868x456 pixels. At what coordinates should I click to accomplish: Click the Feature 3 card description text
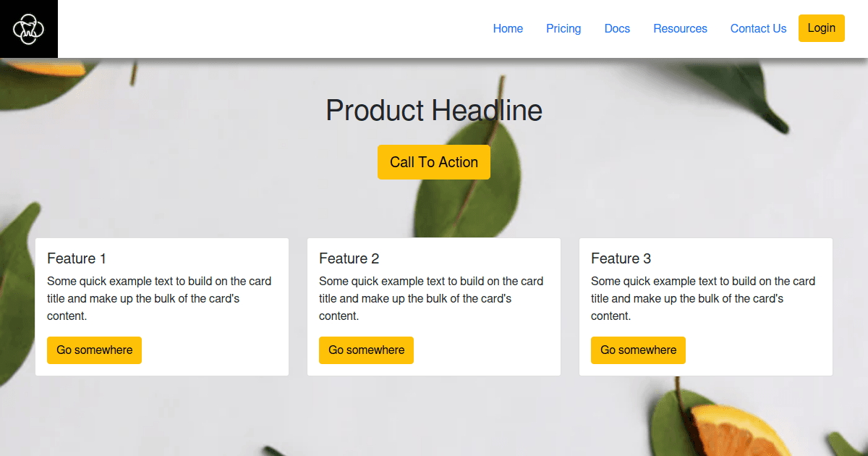703,298
